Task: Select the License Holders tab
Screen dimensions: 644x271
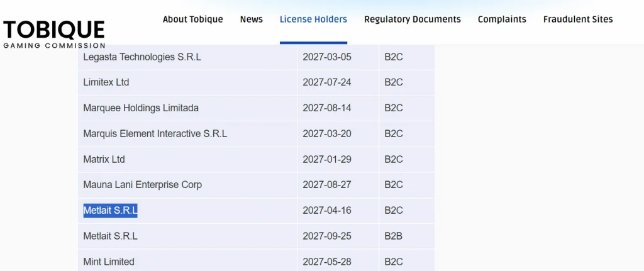Action: click(x=313, y=19)
